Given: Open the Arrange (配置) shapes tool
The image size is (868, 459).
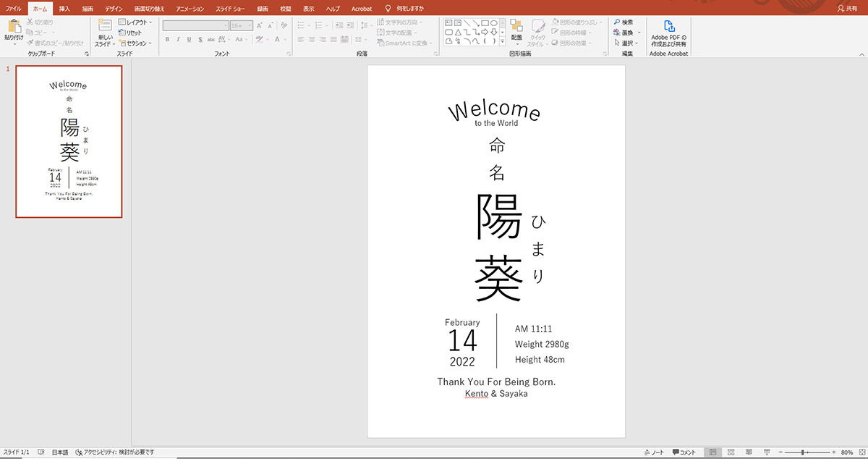Looking at the screenshot, I should (x=516, y=29).
